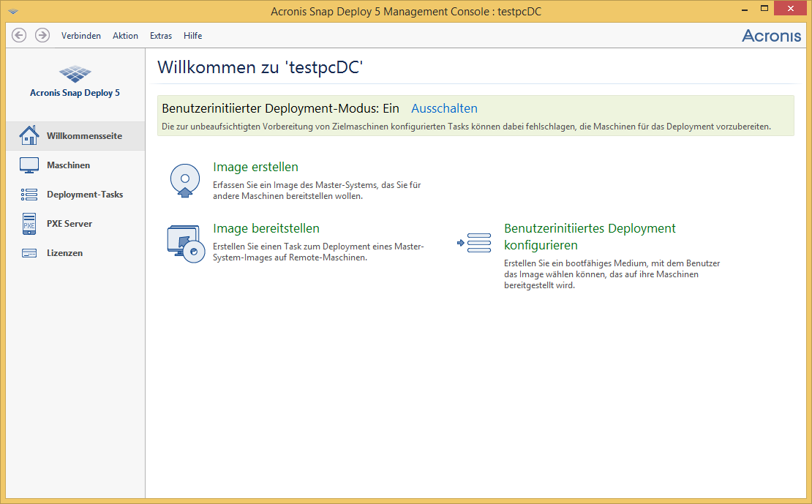
Task: Click the Image bereitstellen link
Action: pos(266,228)
